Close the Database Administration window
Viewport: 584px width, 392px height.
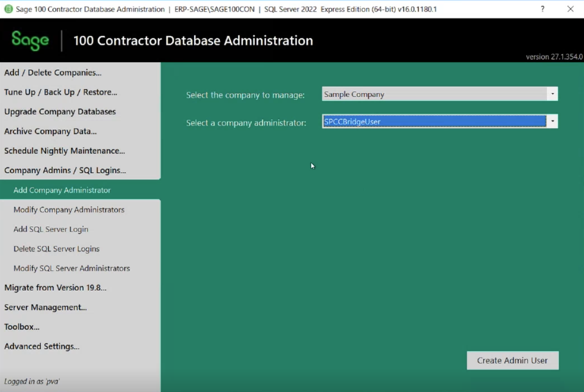(x=570, y=9)
